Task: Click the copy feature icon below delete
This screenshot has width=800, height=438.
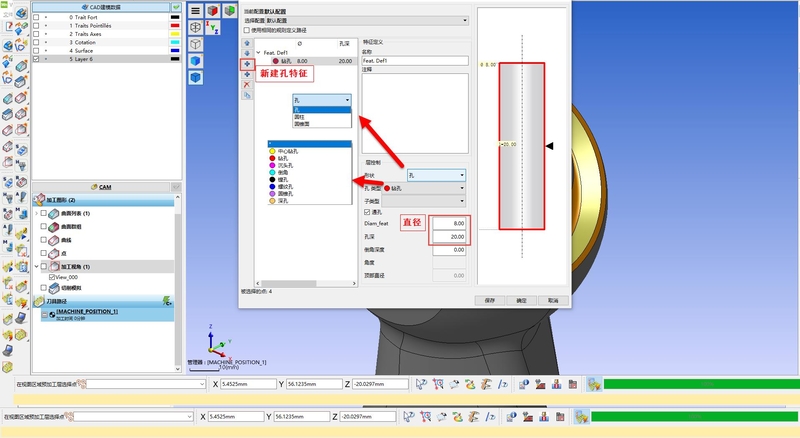Action: point(247,96)
